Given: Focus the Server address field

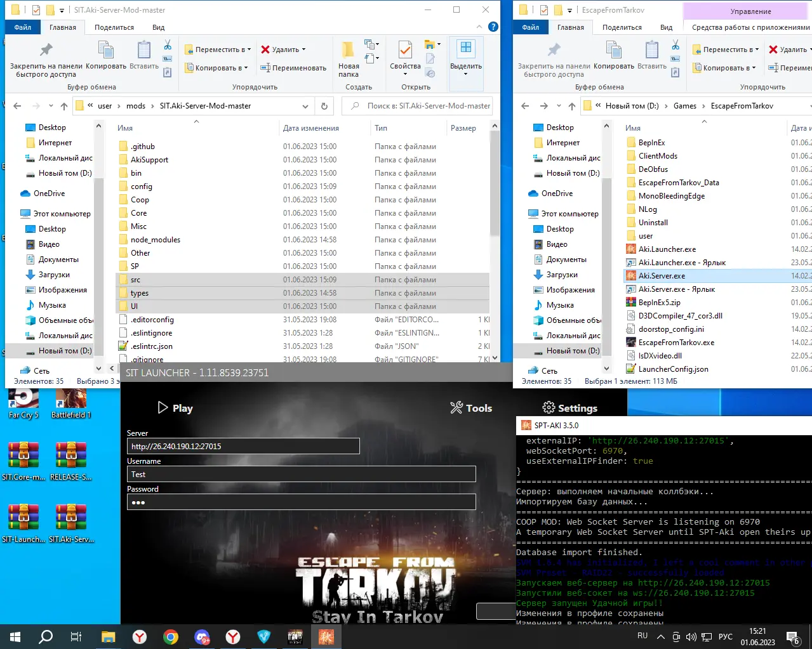Looking at the screenshot, I should (243, 446).
